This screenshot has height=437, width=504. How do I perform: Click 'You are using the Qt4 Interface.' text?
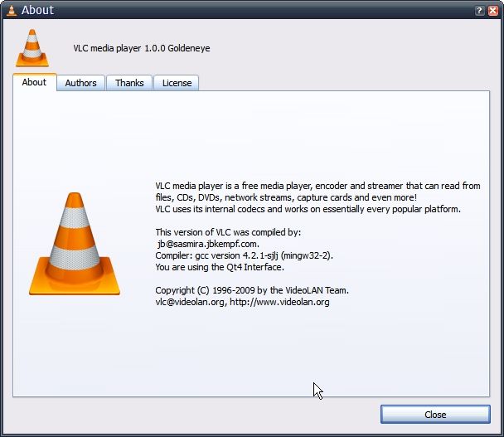tap(220, 267)
